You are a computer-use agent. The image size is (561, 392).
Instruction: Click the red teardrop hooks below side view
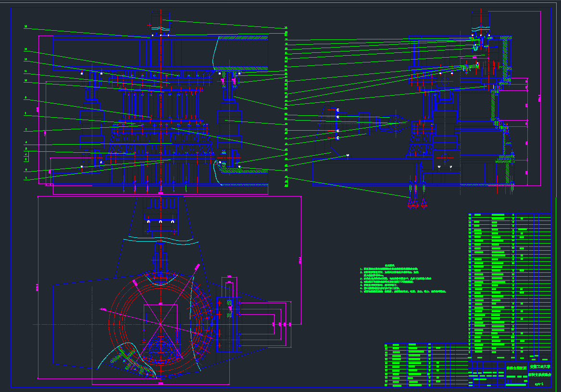pyautogui.click(x=417, y=203)
